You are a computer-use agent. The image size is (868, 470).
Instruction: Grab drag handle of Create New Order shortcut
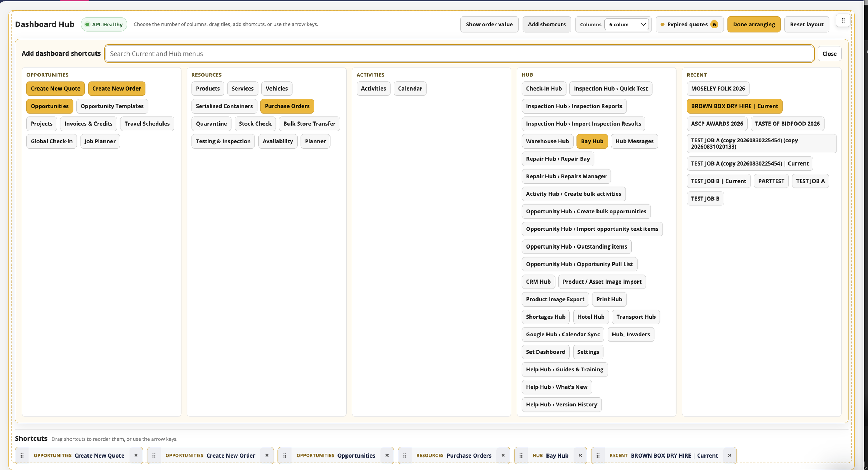point(154,455)
